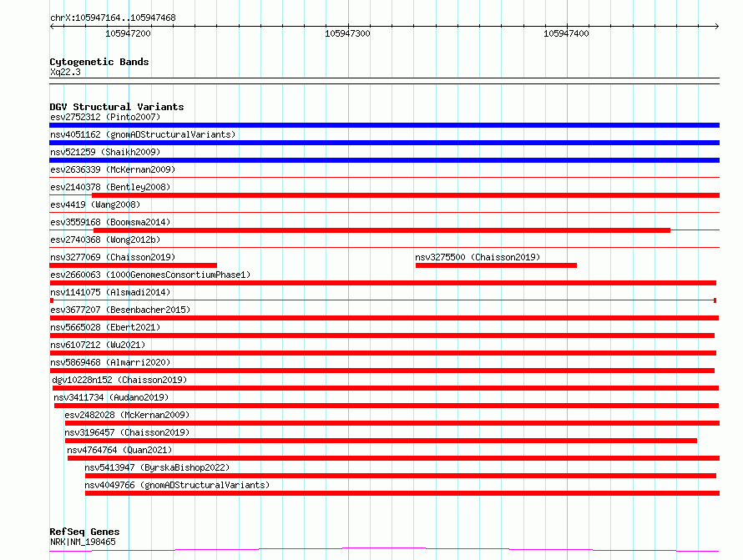Click the right arrow of the ruler
743x560 pixels.
pos(717,26)
